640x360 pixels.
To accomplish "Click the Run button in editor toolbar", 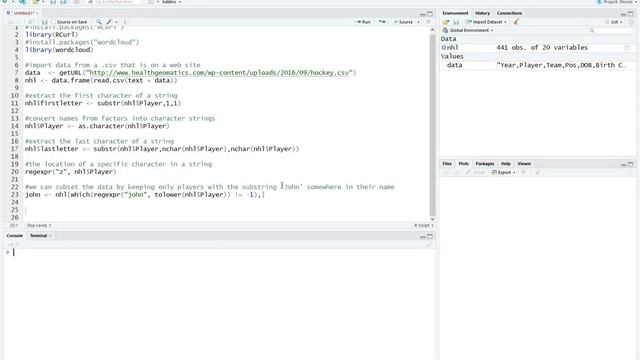I will pos(364,22).
